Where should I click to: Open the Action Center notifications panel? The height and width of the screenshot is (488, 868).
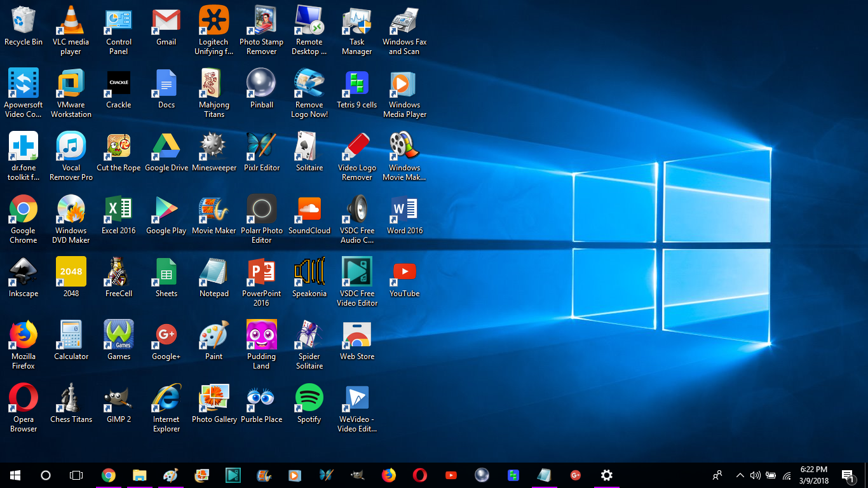[848, 475]
